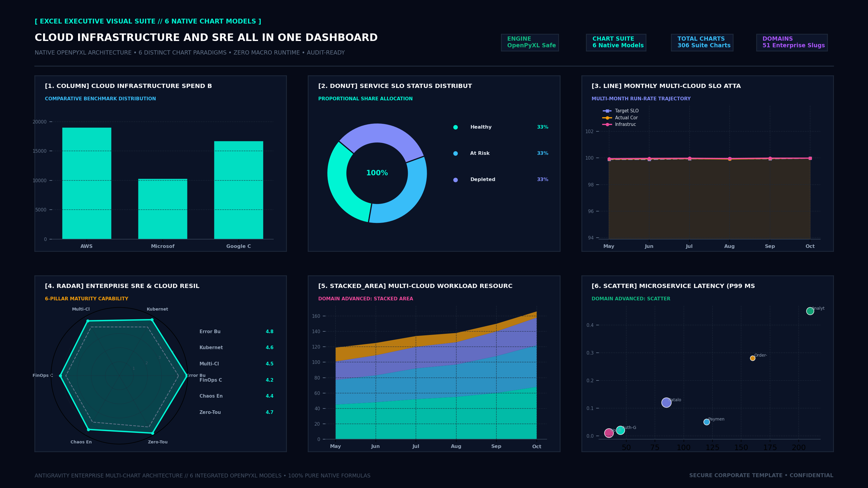Click the Healthy 33% value
This screenshot has width=868, height=488.
point(542,127)
